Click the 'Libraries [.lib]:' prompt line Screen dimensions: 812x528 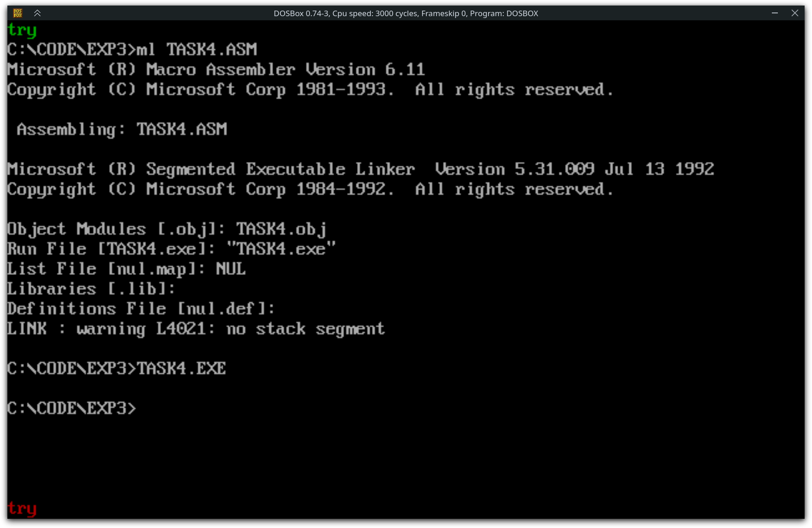[91, 289]
